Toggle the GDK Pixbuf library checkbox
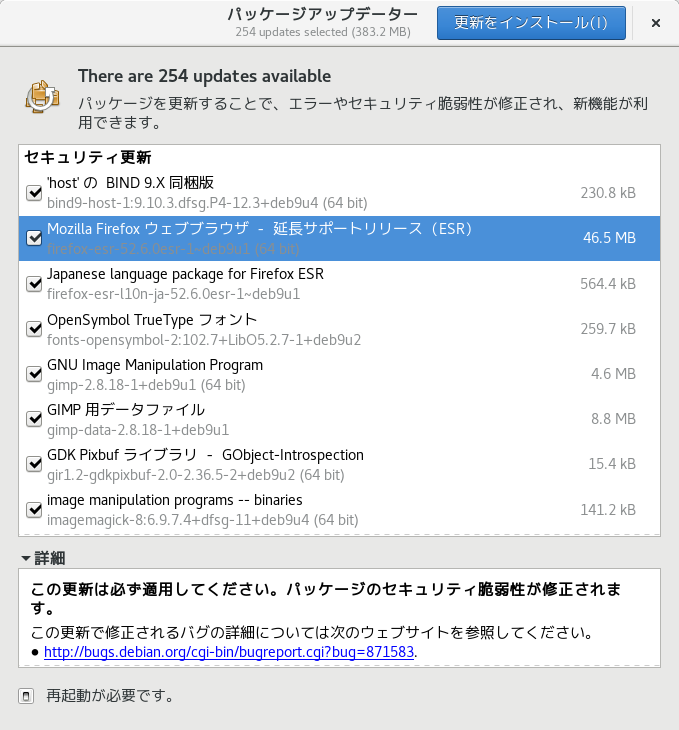 (34, 464)
